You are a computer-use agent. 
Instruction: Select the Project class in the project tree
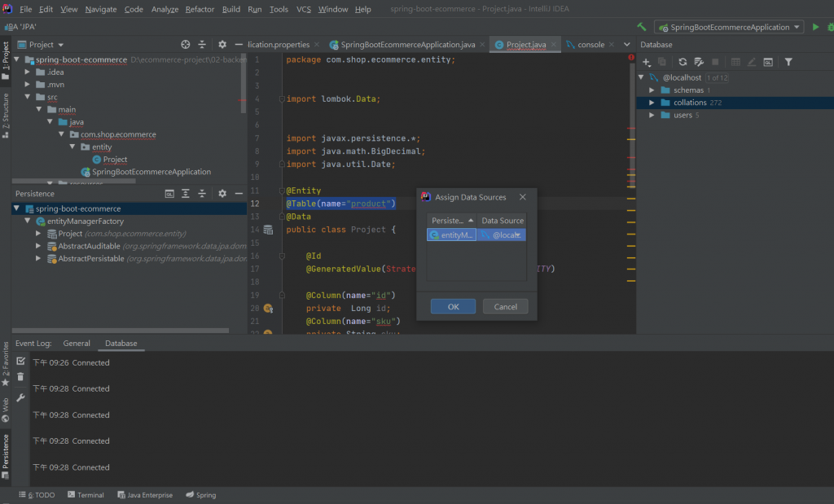114,160
